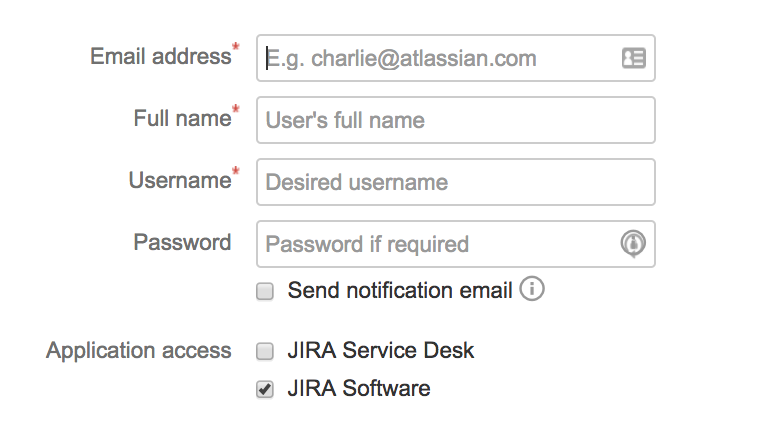Screen dimensions: 774x436
Task: Click the Email address field label
Action: point(160,56)
